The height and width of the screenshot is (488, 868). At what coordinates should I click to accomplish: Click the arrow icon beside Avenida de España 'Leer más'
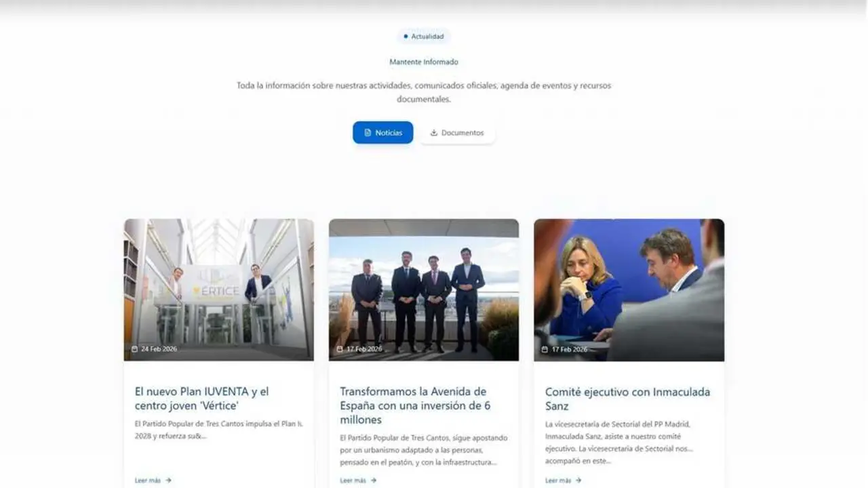click(374, 481)
